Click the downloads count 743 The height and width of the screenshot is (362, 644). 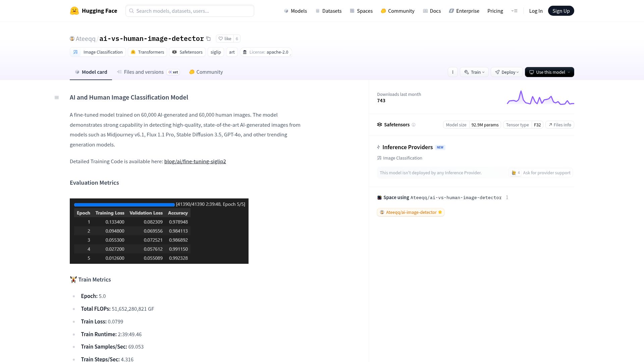pyautogui.click(x=381, y=101)
